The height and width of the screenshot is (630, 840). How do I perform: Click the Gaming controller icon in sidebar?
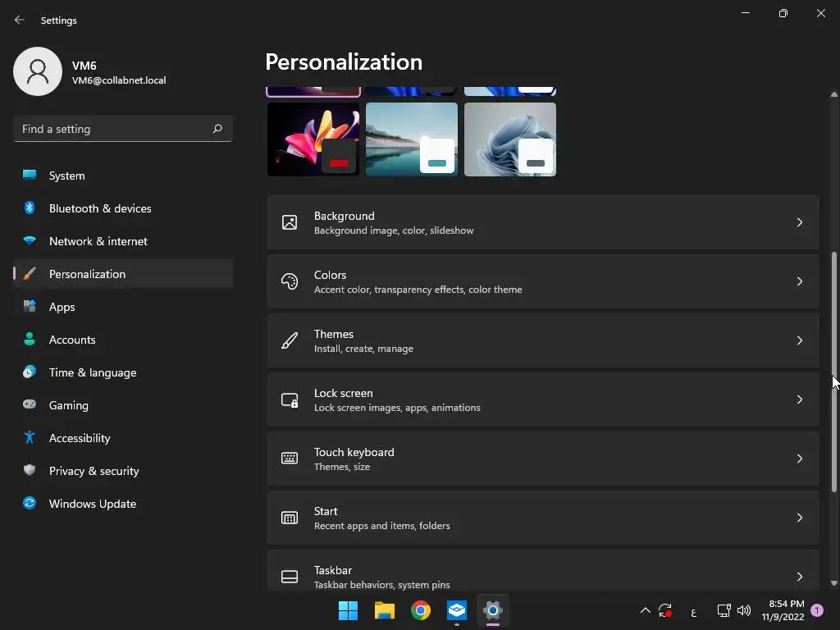30,404
